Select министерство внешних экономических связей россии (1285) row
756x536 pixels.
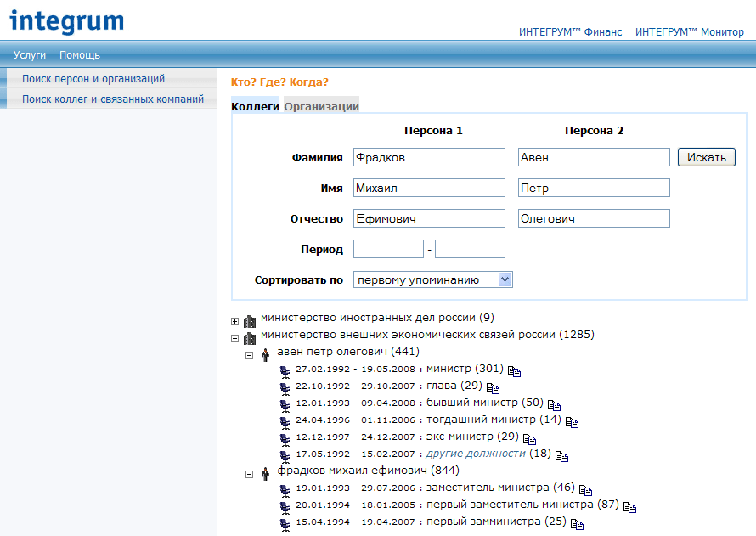427,335
